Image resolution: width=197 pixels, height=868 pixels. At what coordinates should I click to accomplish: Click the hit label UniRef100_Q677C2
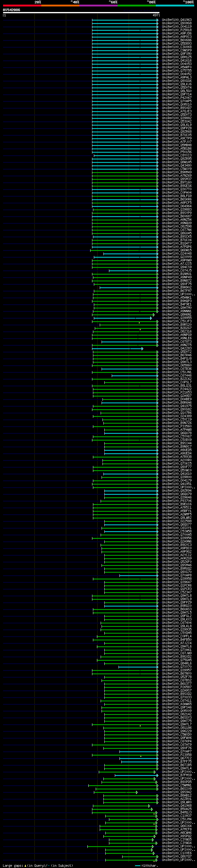tap(177, 758)
